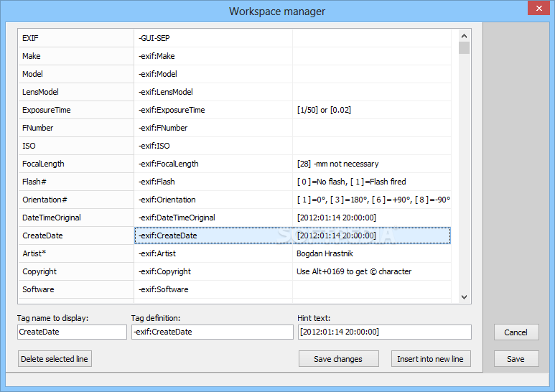Click the -exif:Software definition cell

(x=213, y=289)
